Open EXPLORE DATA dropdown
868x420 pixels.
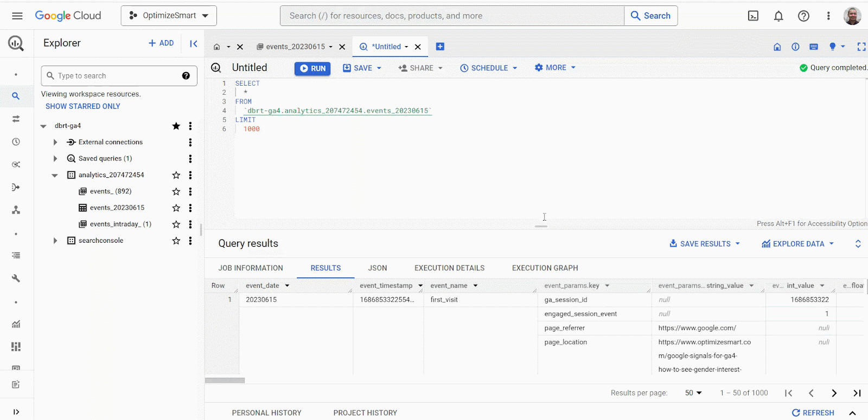click(x=797, y=244)
